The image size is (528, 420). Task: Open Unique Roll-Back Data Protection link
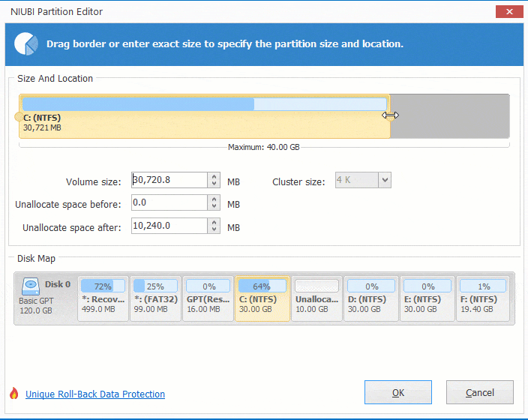tap(95, 394)
